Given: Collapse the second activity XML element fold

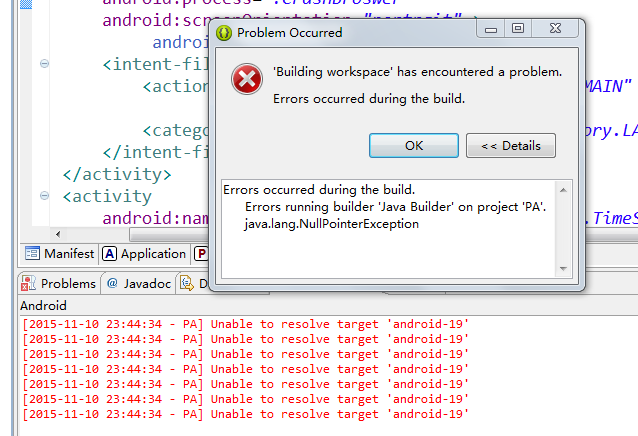Looking at the screenshot, I should [x=44, y=196].
